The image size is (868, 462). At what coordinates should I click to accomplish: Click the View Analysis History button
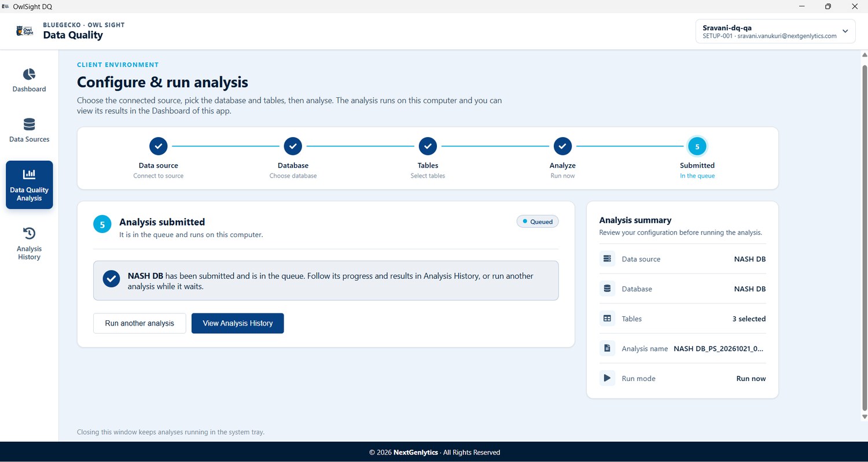tap(238, 323)
